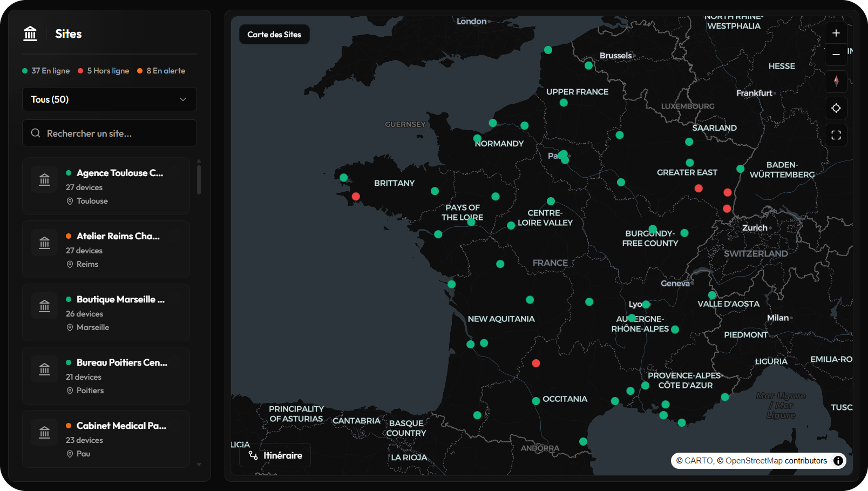Click the 26 devices text under Boutique Marseille

click(x=84, y=314)
